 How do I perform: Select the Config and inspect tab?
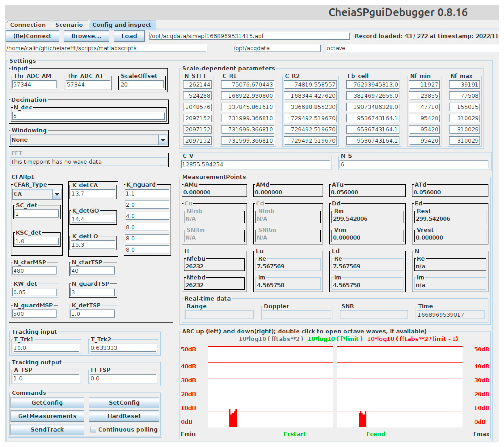pyautogui.click(x=122, y=25)
